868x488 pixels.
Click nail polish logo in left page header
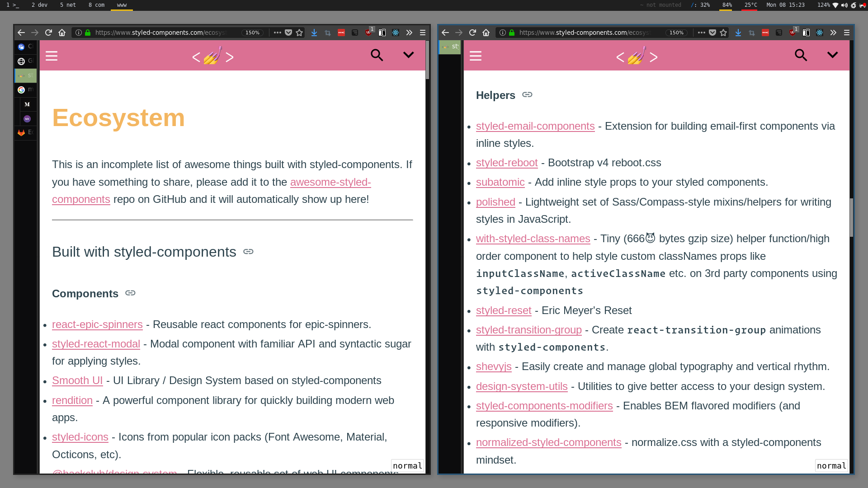pos(212,56)
